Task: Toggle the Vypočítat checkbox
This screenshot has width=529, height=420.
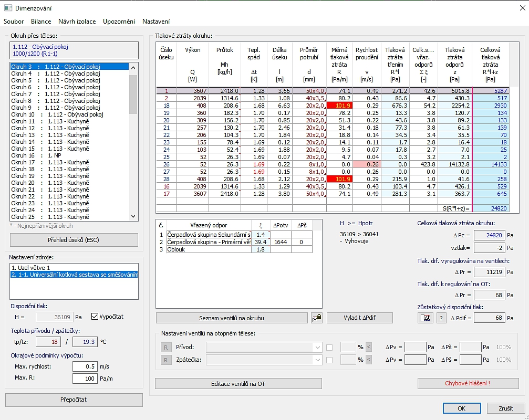Action: [x=95, y=317]
